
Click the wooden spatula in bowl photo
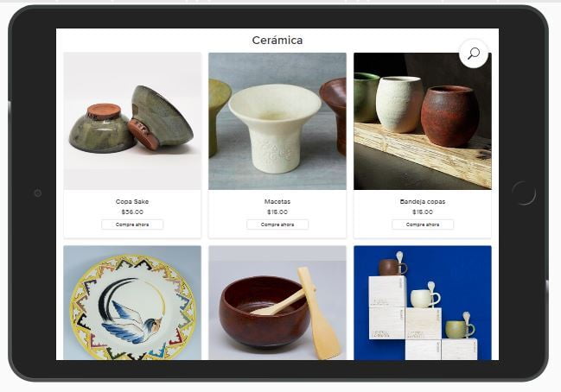click(318, 313)
